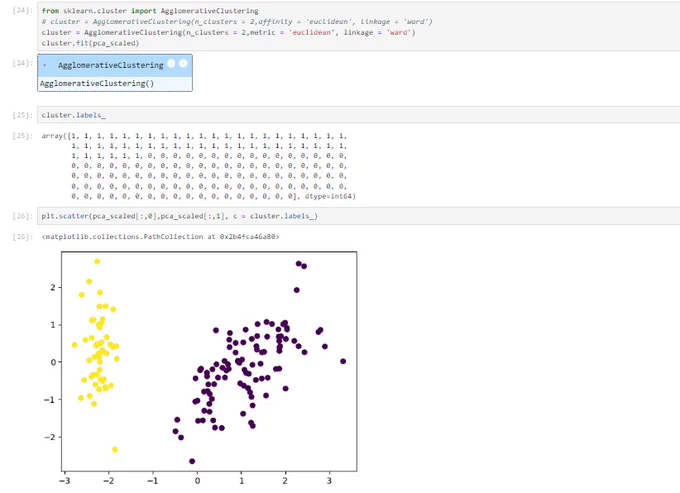
Task: Click the commented-out affinity code line
Action: click(237, 22)
